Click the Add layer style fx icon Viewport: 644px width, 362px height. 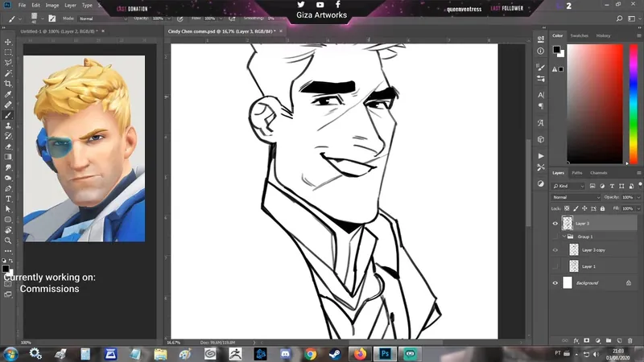pyautogui.click(x=576, y=340)
